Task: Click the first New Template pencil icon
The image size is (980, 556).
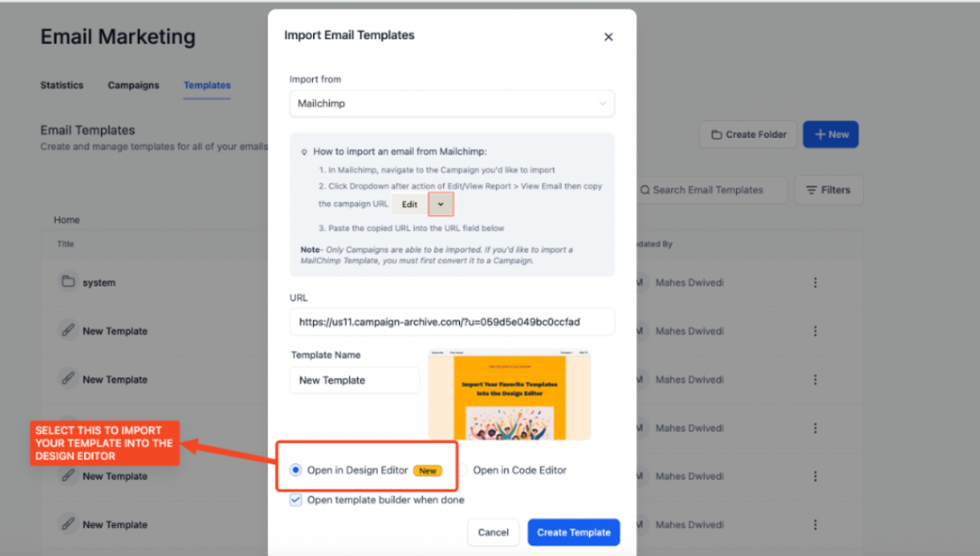Action: 68,330
